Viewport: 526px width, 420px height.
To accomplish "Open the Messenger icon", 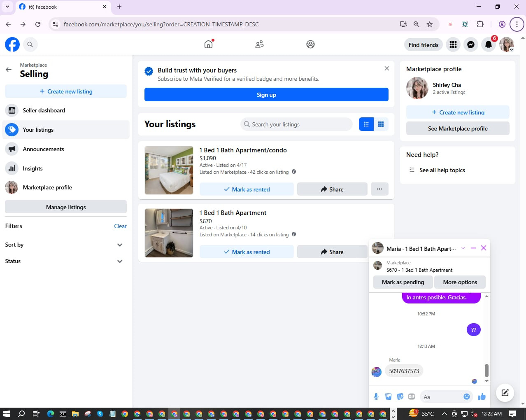I will pos(471,44).
